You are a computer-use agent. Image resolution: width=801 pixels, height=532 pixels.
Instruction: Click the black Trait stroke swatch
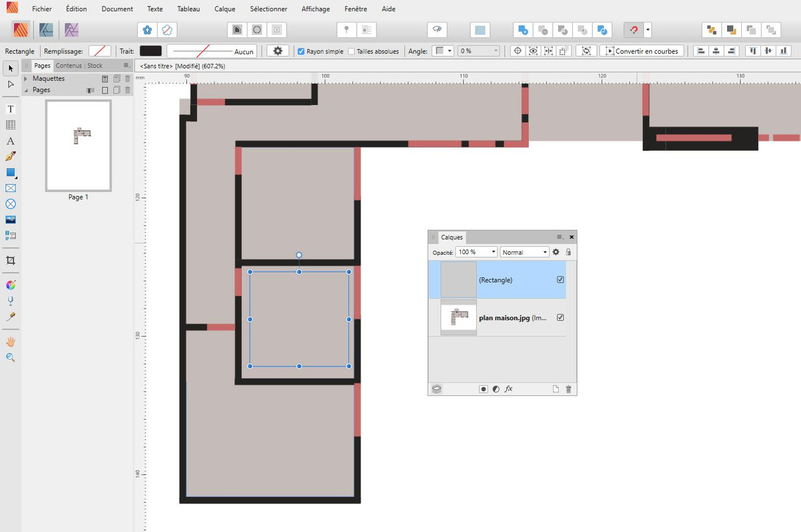(150, 51)
